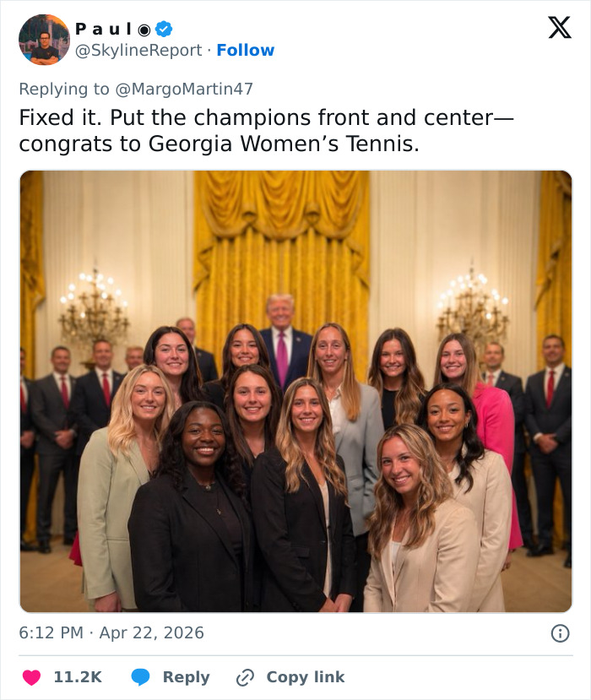Click the Copy link text
The width and height of the screenshot is (591, 700).
tap(307, 677)
